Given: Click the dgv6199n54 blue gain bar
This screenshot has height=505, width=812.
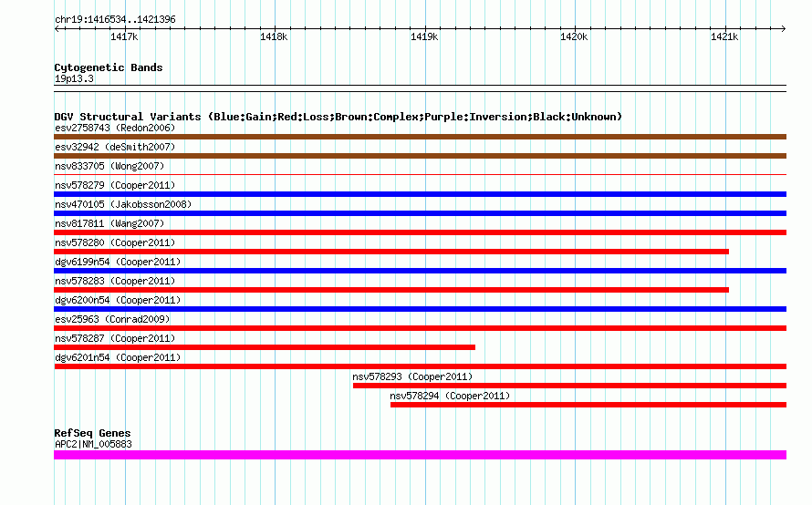Looking at the screenshot, I should coord(420,271).
